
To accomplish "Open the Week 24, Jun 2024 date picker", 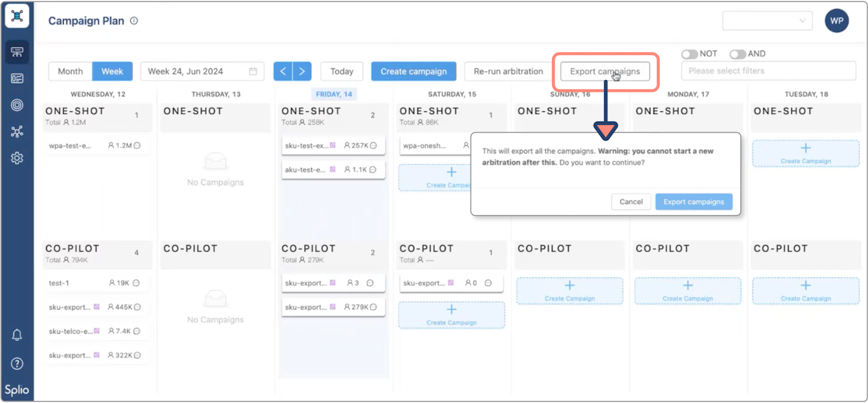I will pyautogui.click(x=202, y=71).
